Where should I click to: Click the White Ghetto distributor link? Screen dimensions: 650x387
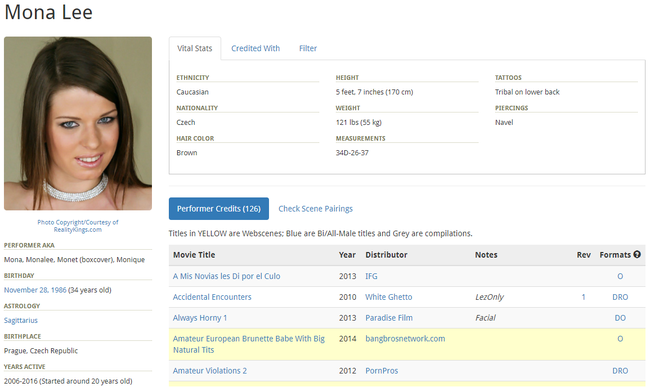(x=389, y=297)
